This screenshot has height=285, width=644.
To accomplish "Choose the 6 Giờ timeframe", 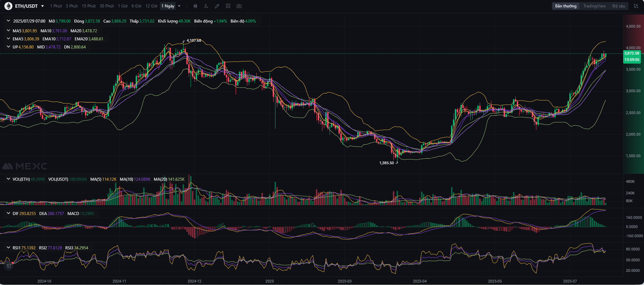I will (136, 6).
